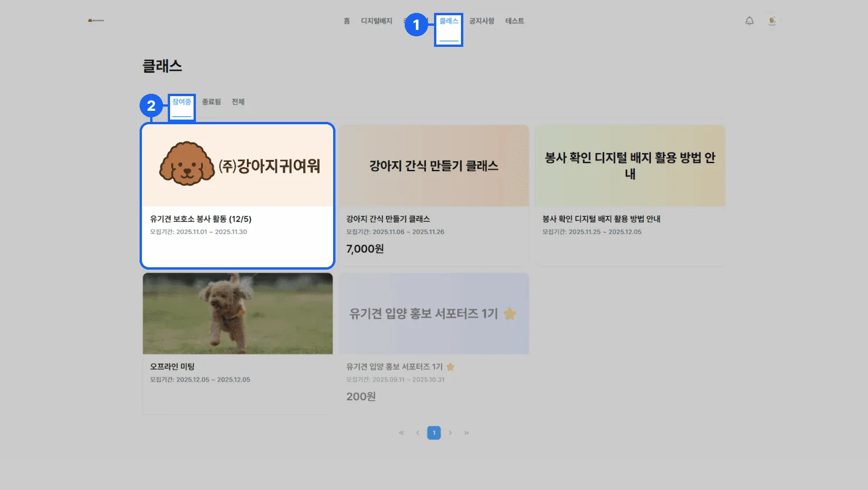Go to 공지사항 in the top navigation

[482, 21]
